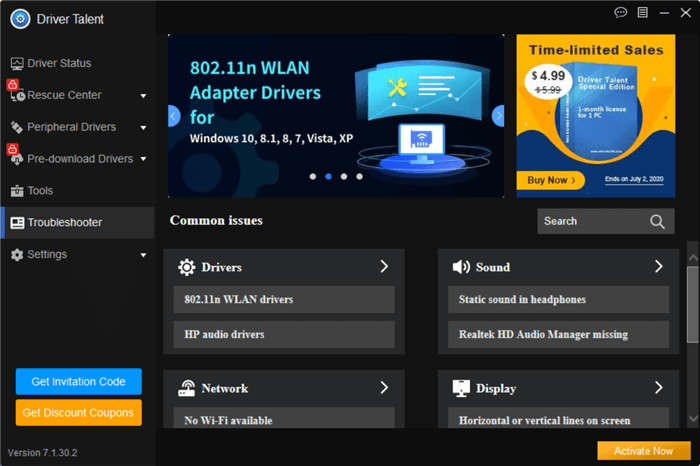Image resolution: width=700 pixels, height=466 pixels.
Task: Click the Rescue Center sidebar icon
Action: pyautogui.click(x=18, y=96)
